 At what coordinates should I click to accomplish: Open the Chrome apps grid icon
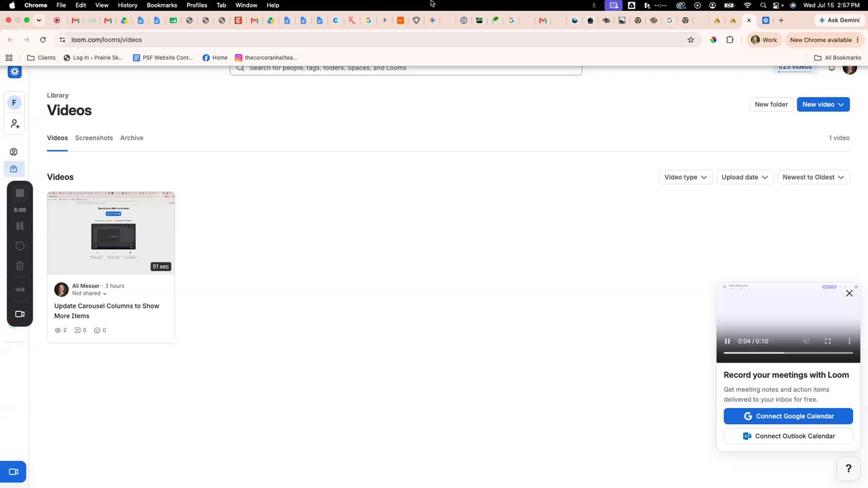[x=9, y=58]
